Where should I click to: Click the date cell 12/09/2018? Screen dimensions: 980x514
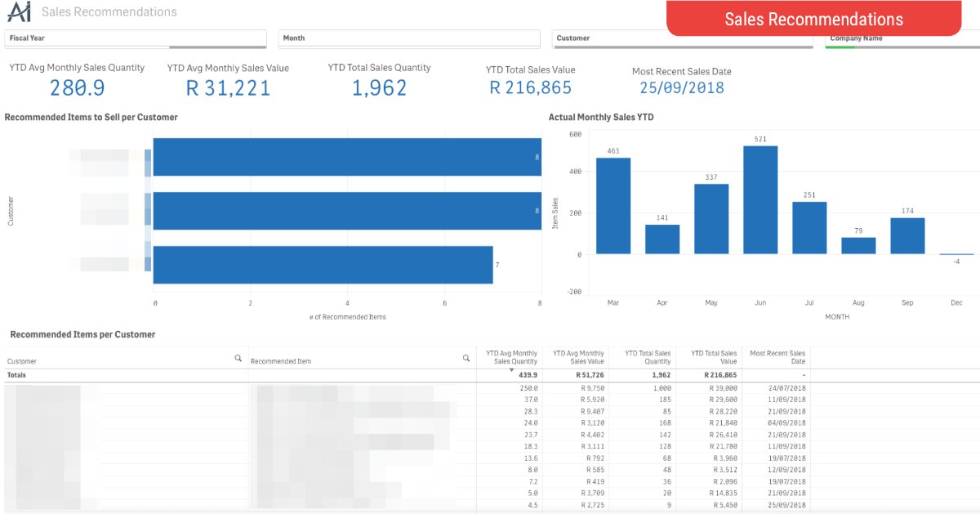[787, 468]
